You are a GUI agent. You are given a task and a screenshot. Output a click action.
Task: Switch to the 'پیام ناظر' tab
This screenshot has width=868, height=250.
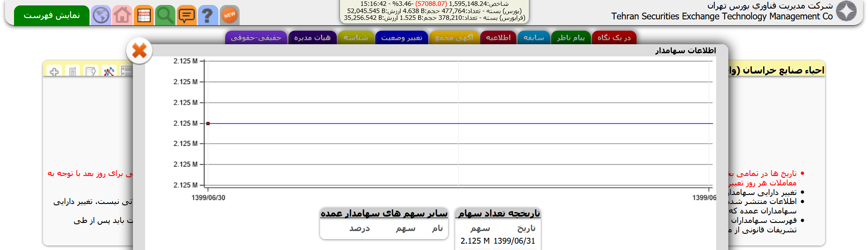point(571,37)
